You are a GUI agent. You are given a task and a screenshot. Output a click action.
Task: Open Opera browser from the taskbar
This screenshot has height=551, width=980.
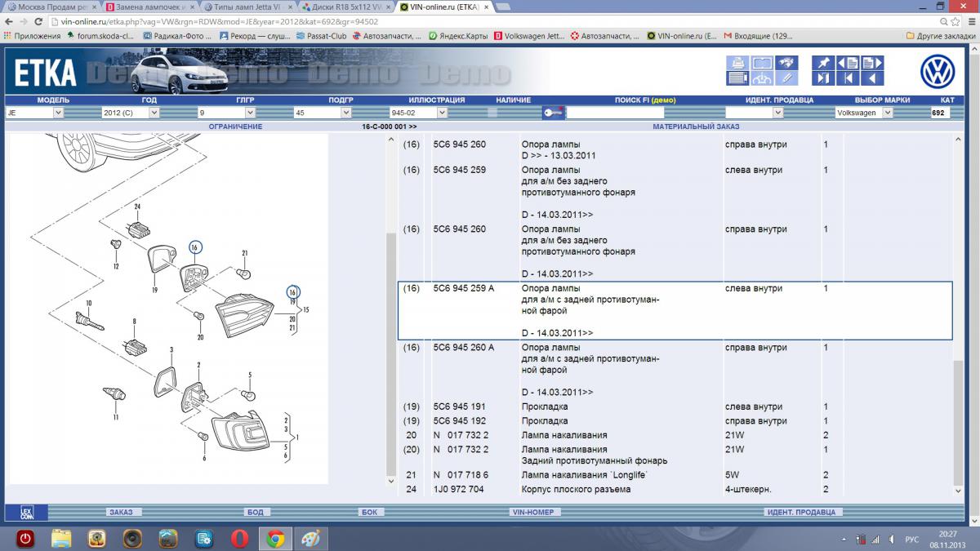pyautogui.click(x=239, y=539)
